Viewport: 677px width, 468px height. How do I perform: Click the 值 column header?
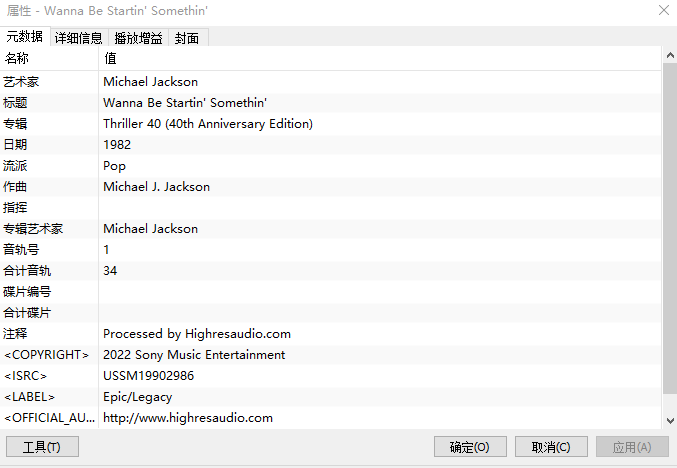(380, 58)
